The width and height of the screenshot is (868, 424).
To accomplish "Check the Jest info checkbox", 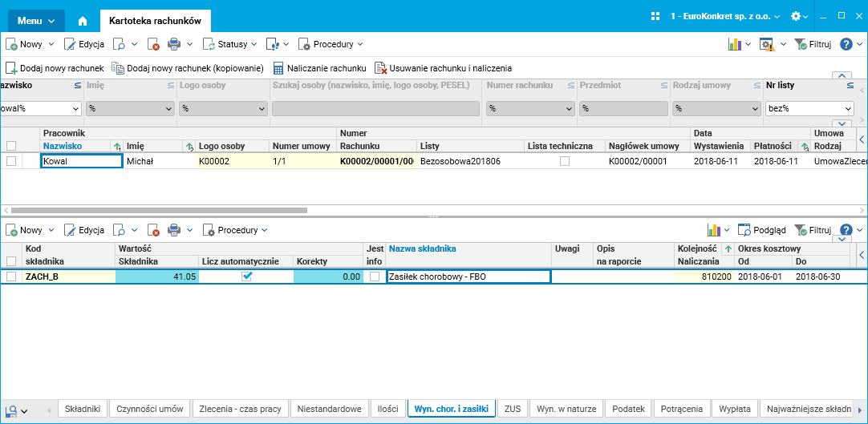I will point(375,277).
